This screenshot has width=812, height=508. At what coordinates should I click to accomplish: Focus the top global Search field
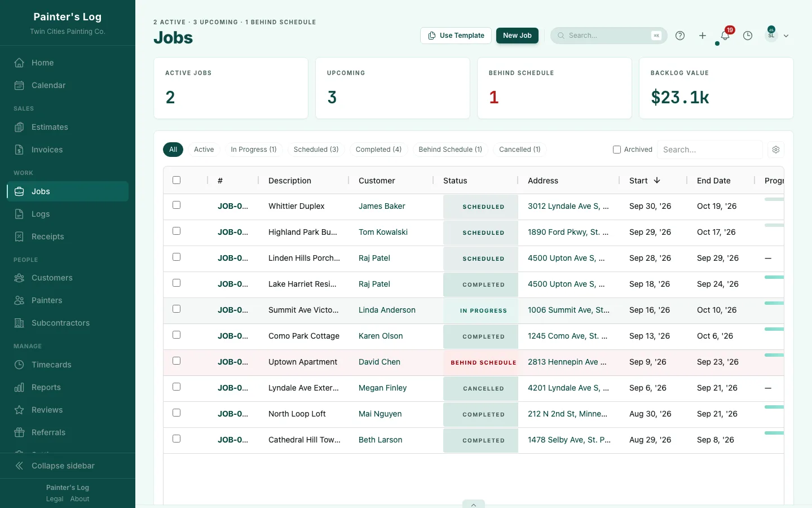pos(609,36)
